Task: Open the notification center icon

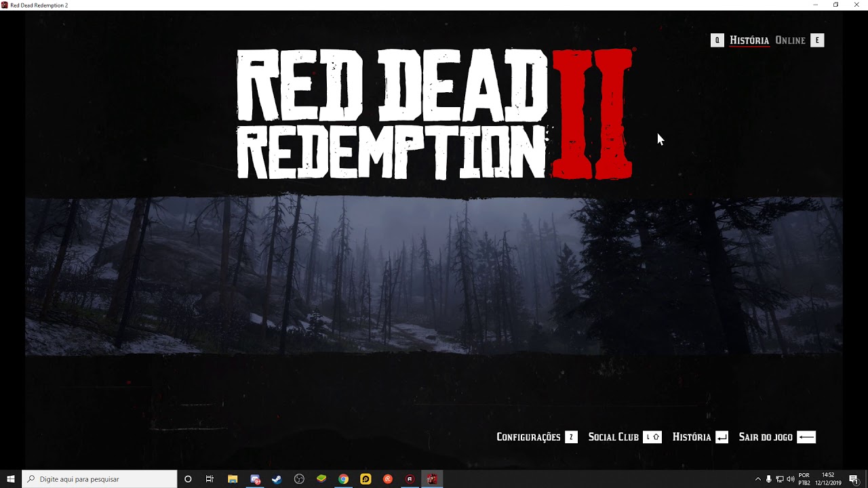Action: click(x=854, y=479)
